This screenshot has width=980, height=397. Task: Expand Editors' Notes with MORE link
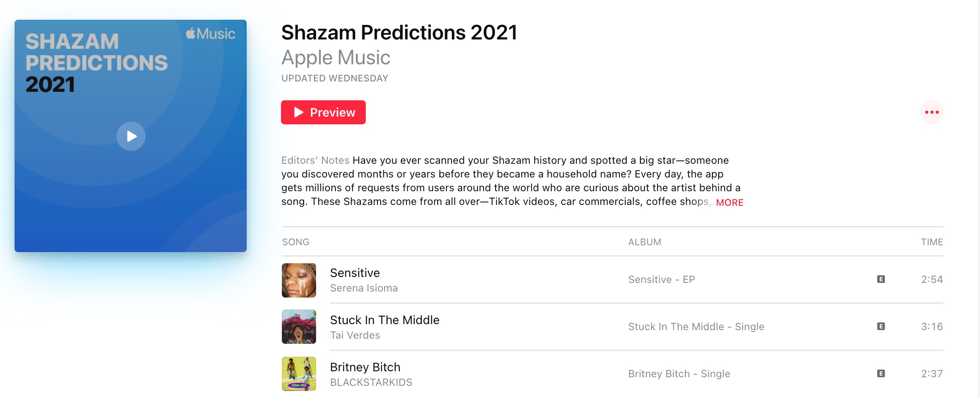coord(729,202)
